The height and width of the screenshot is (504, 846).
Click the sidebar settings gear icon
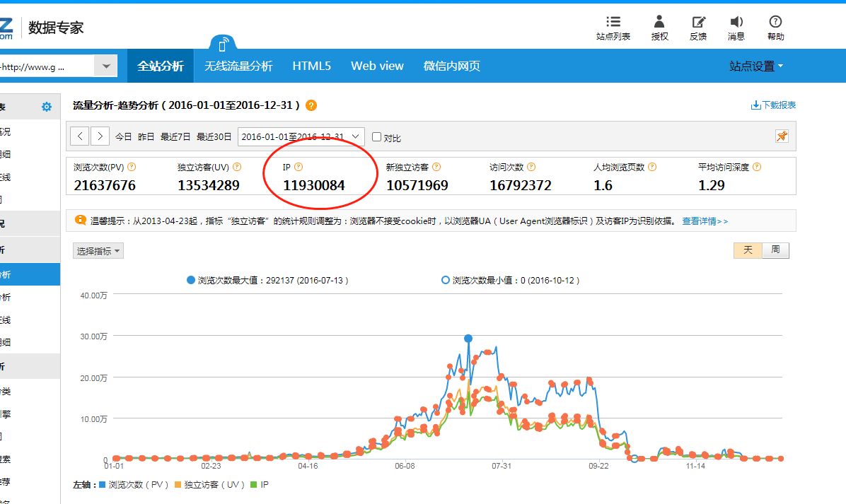47,107
